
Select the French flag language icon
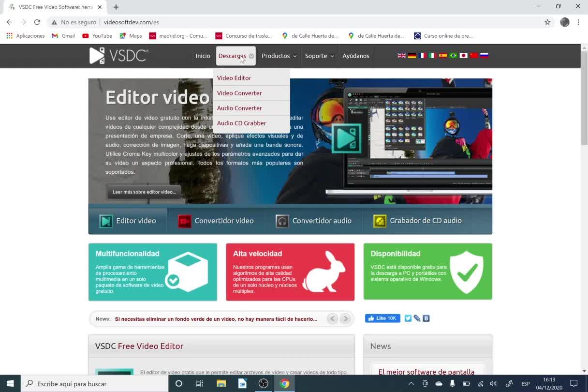[x=422, y=56]
